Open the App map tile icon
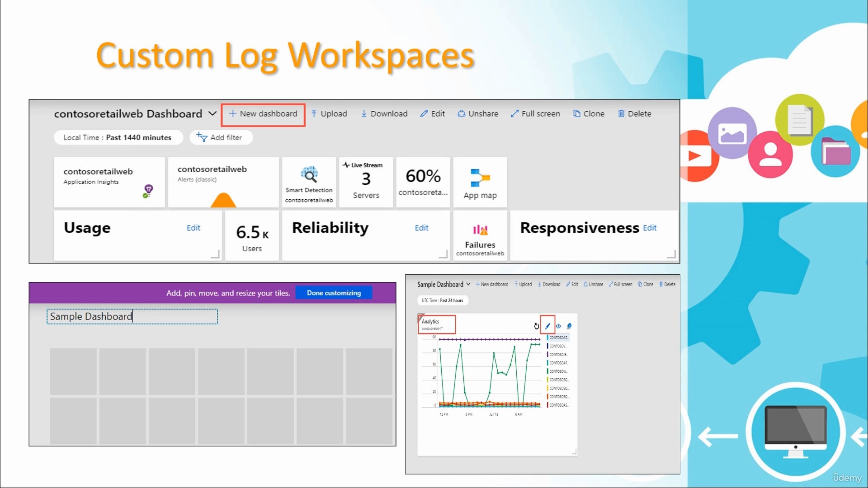This screenshot has width=868, height=488. (480, 178)
